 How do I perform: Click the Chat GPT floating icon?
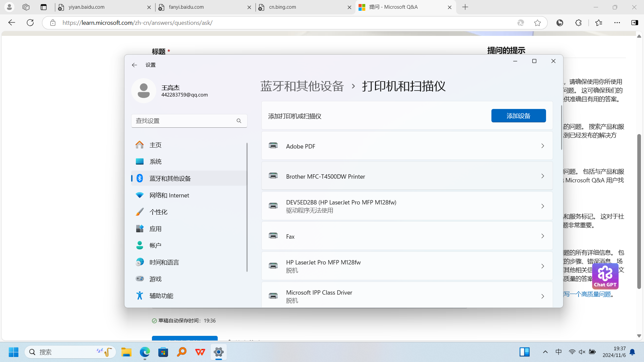605,276
